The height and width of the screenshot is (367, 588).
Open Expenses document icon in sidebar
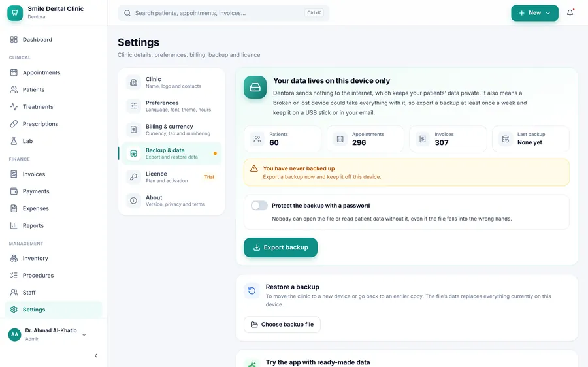14,208
